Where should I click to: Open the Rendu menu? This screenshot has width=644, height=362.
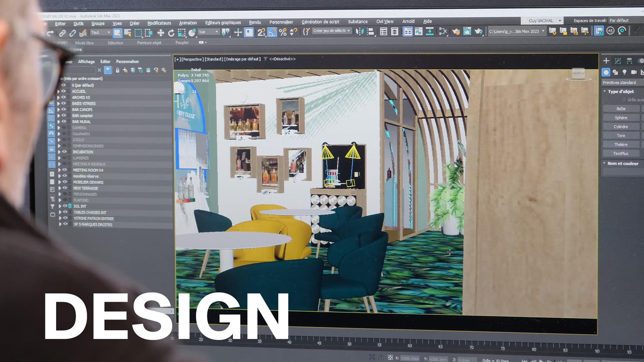click(255, 22)
